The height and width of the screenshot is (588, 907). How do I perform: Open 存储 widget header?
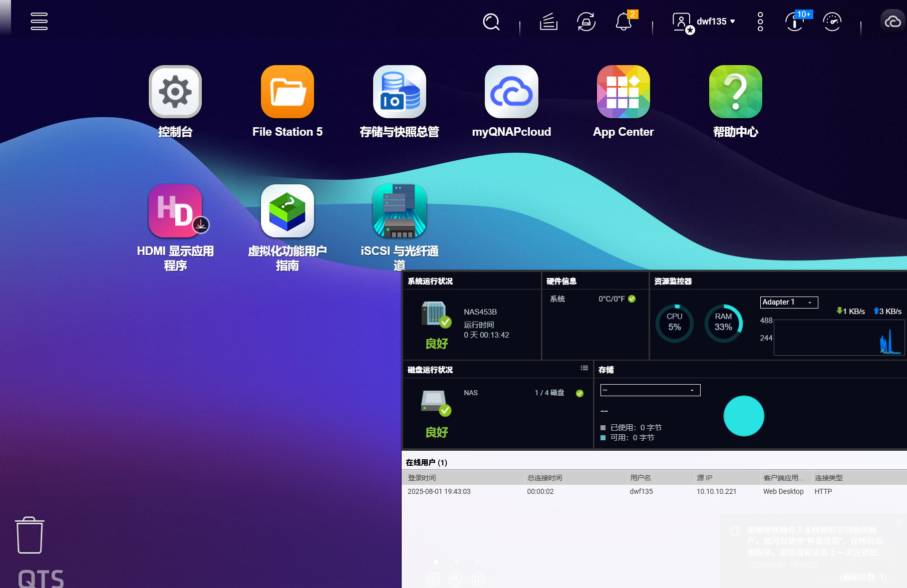pyautogui.click(x=606, y=370)
